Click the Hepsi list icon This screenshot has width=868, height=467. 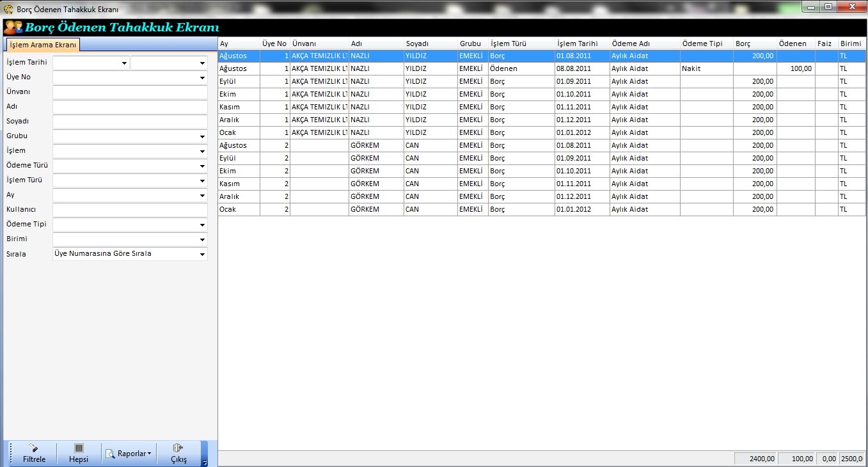79,448
